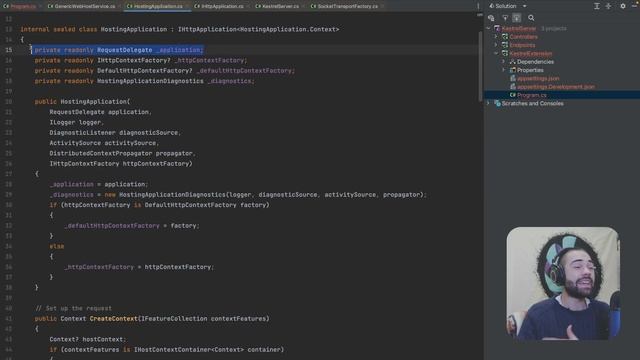
Task: Select the HostingApplication.cs tab
Action: point(158,6)
